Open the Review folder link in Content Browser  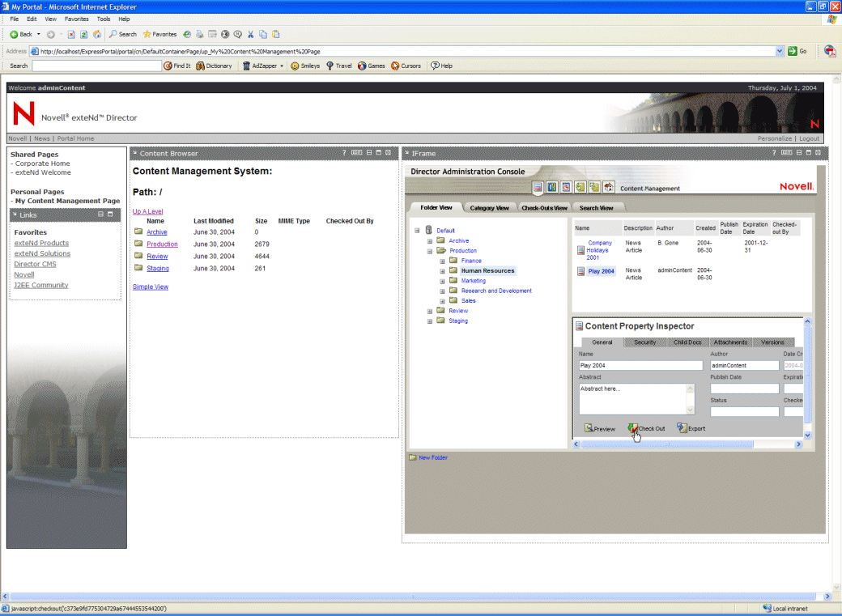157,256
